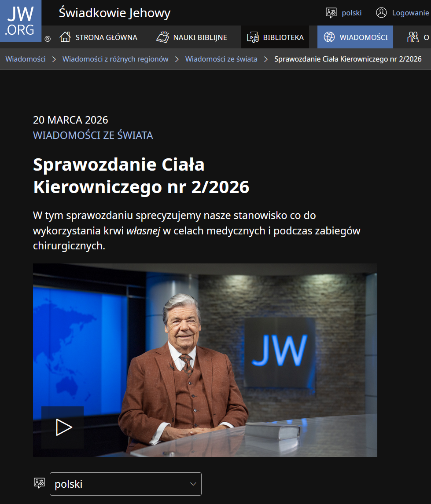Click the article headline Sprawozdanie Ciała Kierowniczego nr 2/2026

click(141, 176)
